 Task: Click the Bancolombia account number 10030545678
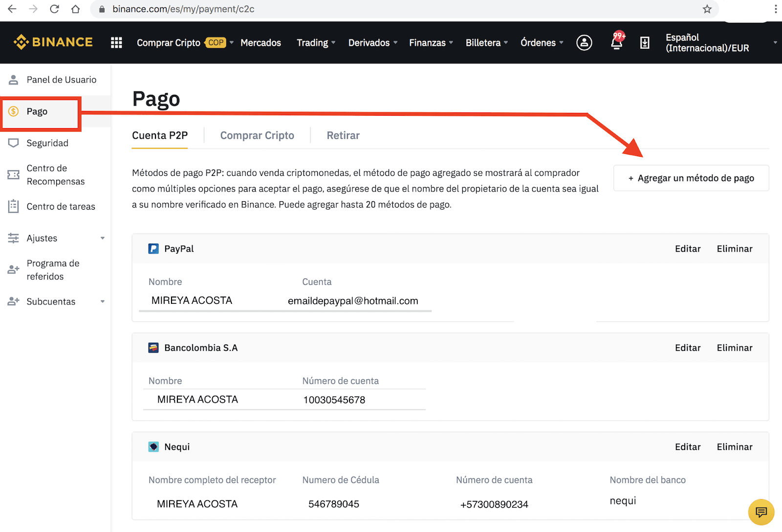(334, 400)
